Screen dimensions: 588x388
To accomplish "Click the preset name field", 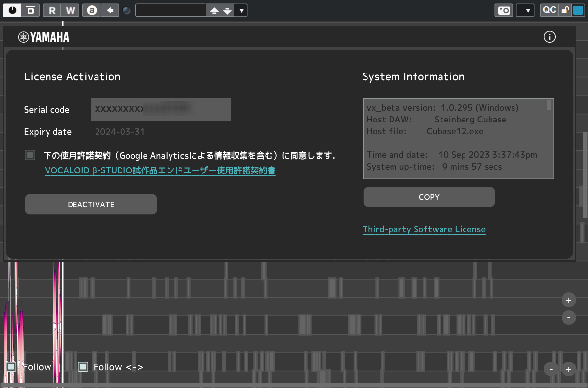I will (171, 10).
